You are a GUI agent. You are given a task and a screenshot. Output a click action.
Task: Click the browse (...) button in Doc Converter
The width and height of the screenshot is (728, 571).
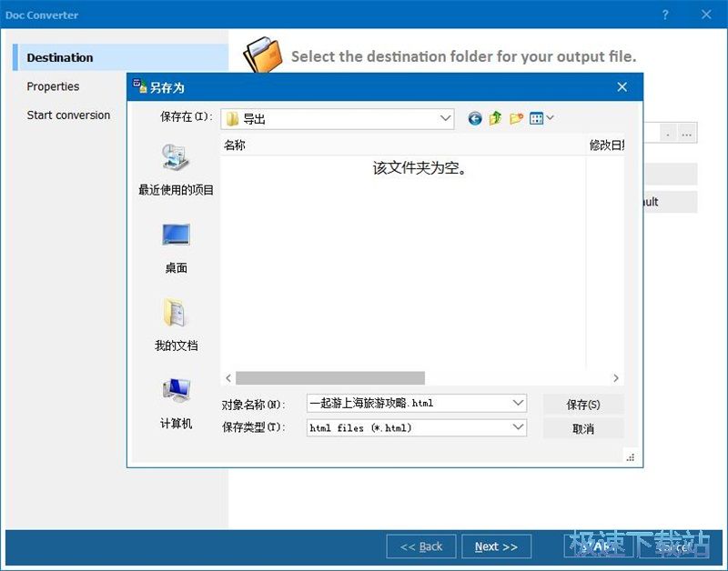coord(687,134)
